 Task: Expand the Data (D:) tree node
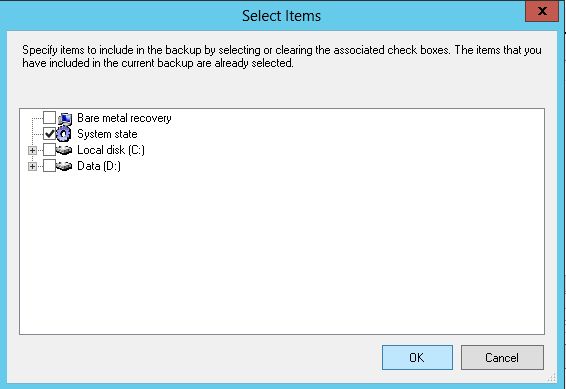32,166
